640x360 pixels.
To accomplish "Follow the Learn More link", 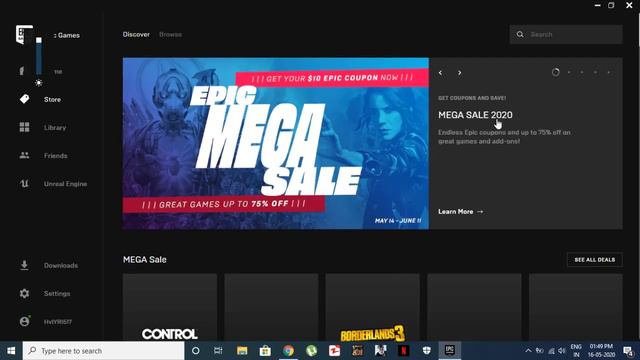I will pyautogui.click(x=460, y=211).
